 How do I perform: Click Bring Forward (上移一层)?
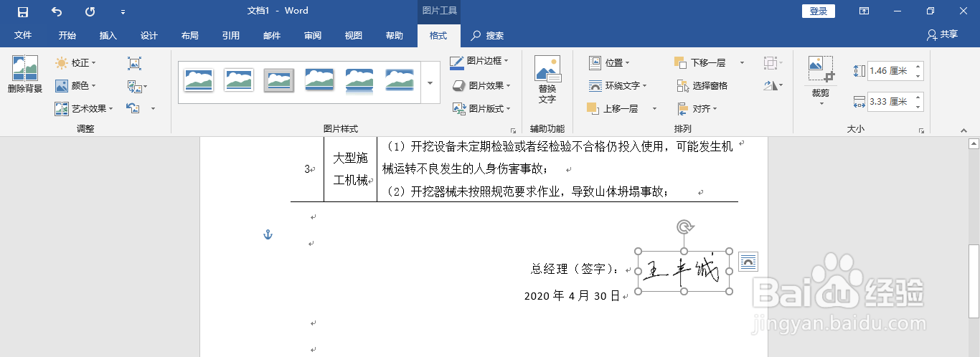click(x=612, y=109)
